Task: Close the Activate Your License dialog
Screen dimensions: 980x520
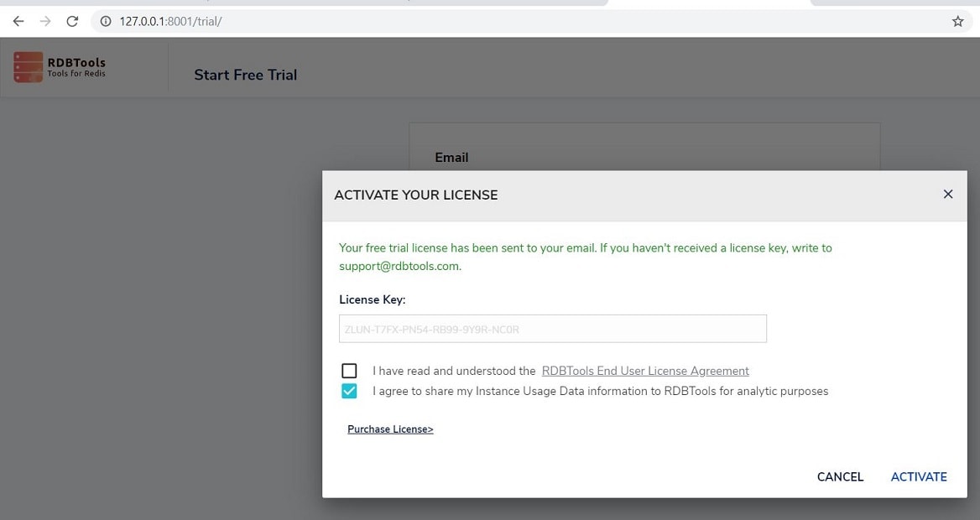Action: (x=947, y=195)
